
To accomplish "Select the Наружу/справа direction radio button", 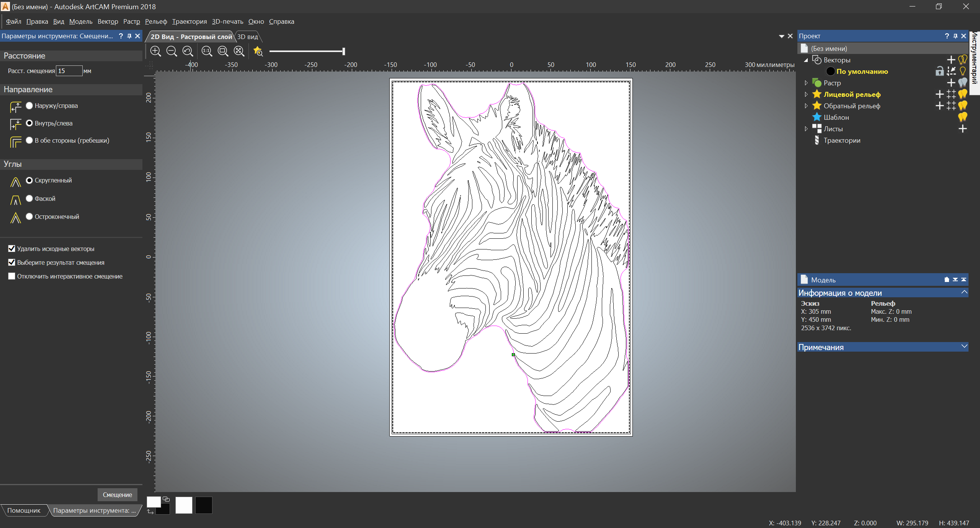I will pyautogui.click(x=29, y=106).
